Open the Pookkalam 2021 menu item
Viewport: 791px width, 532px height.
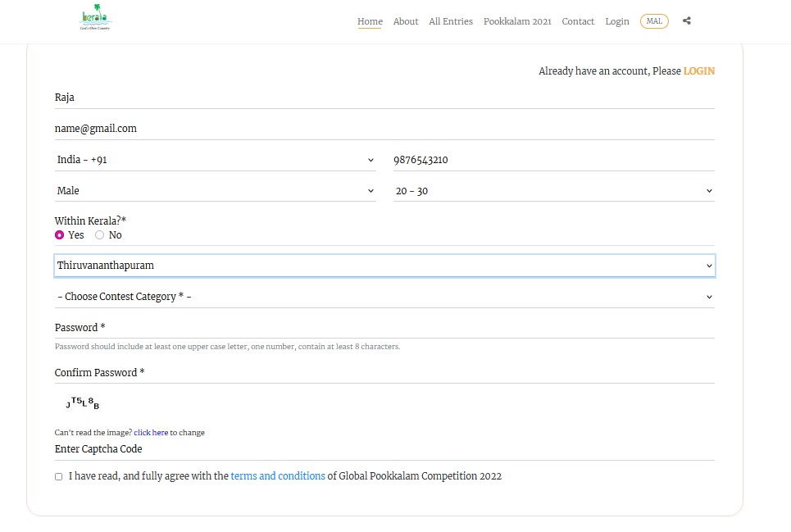pyautogui.click(x=517, y=21)
